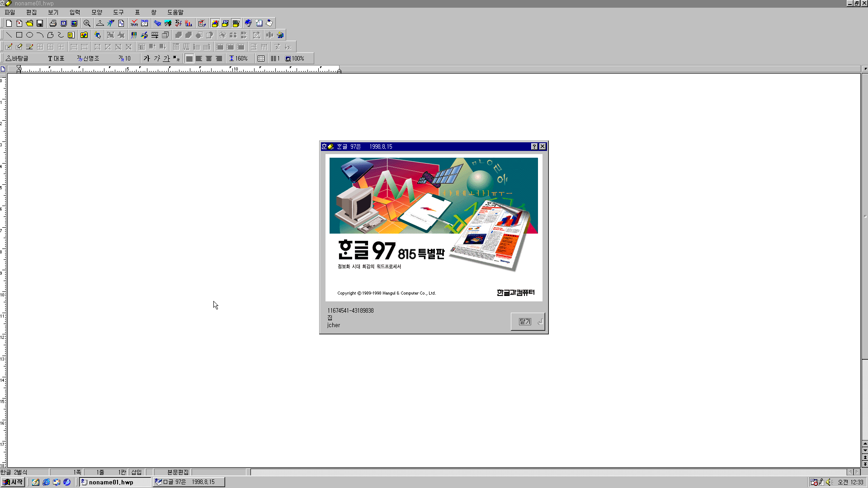The image size is (868, 488).
Task: Click the 한글 97은 taskbar button
Action: point(189,482)
